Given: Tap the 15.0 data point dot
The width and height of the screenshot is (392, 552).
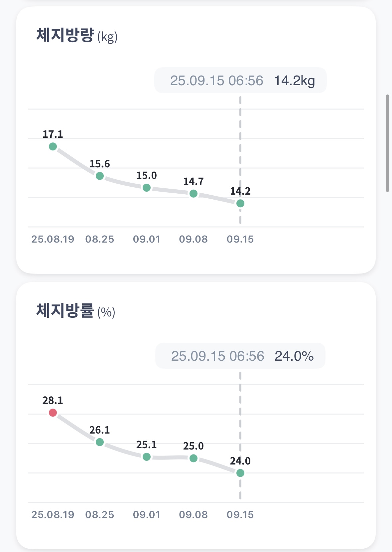Looking at the screenshot, I should [x=147, y=188].
